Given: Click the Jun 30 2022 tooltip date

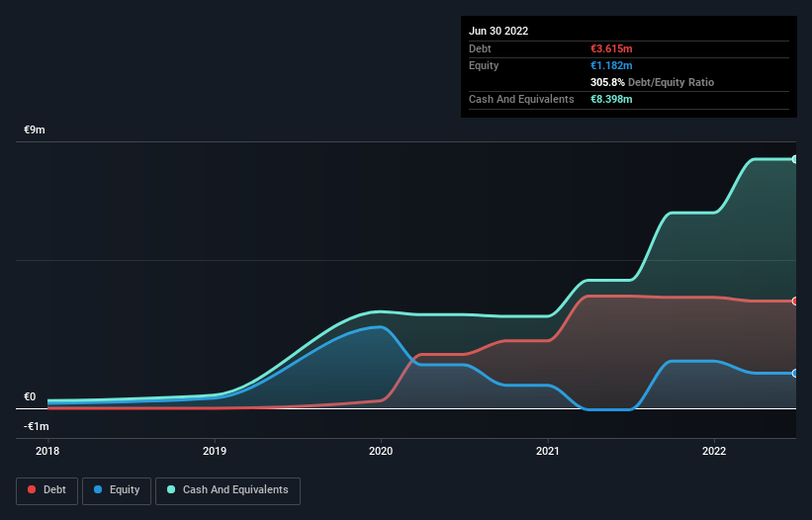Looking at the screenshot, I should [x=498, y=31].
